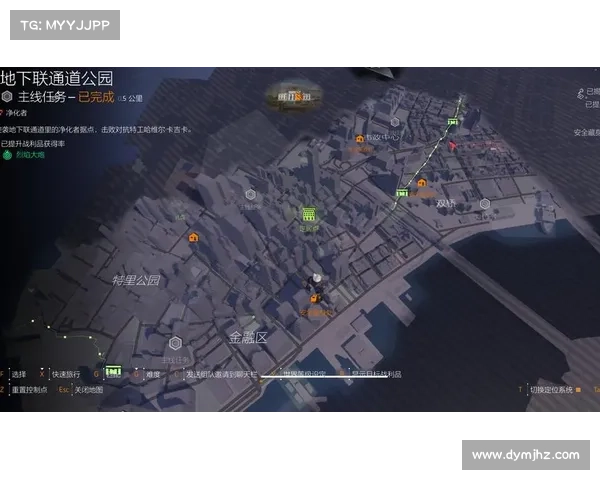Select the hexagon marker left of the green building
This screenshot has width=600, height=480.
250,194
